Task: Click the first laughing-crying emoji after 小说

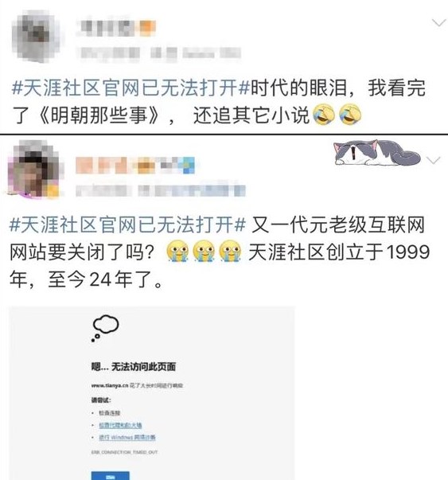Action: click(323, 115)
